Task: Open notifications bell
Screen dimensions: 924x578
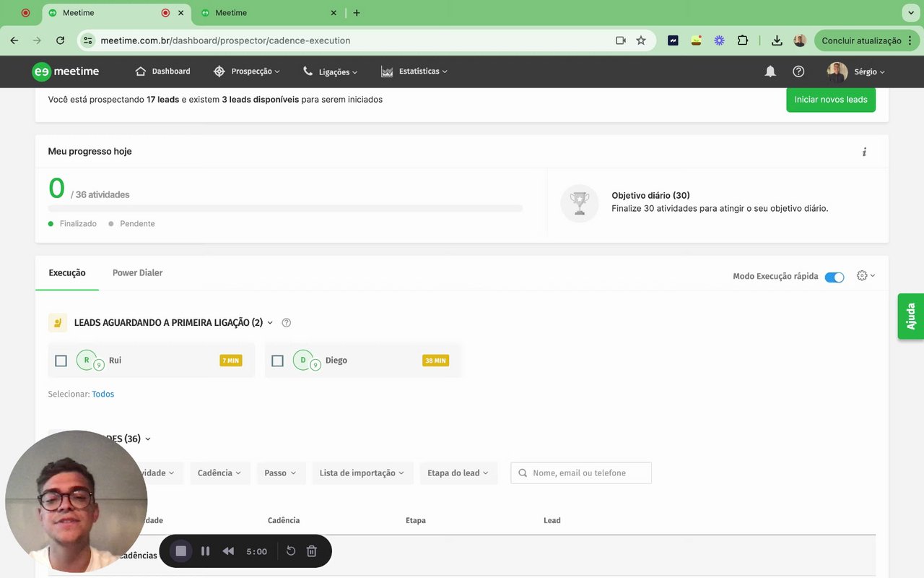Action: click(x=770, y=72)
